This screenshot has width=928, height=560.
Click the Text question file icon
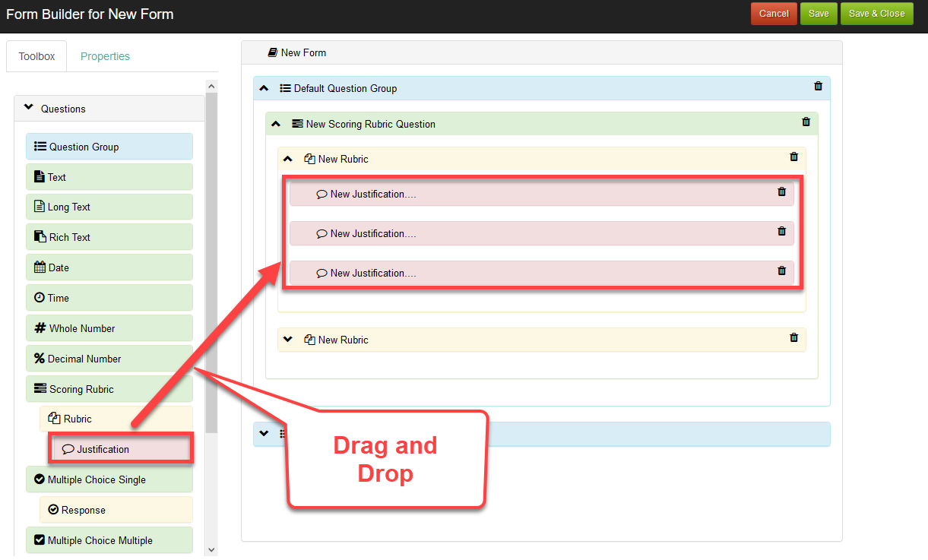pyautogui.click(x=40, y=177)
